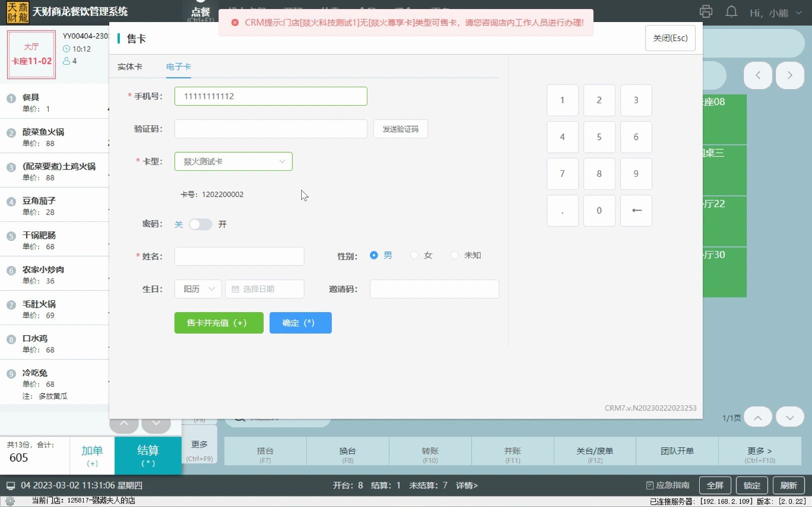This screenshot has height=507, width=812.
Task: Click 刷新 refresh button
Action: tap(788, 485)
